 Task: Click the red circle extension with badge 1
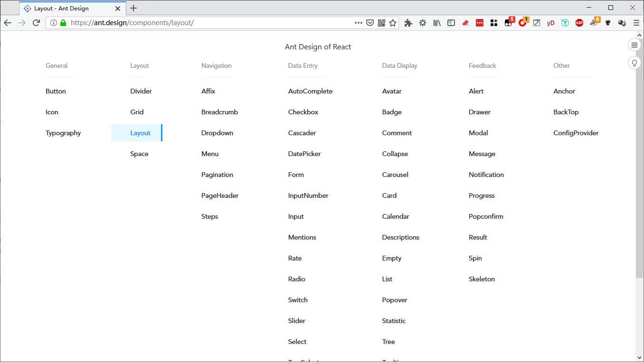click(x=523, y=22)
